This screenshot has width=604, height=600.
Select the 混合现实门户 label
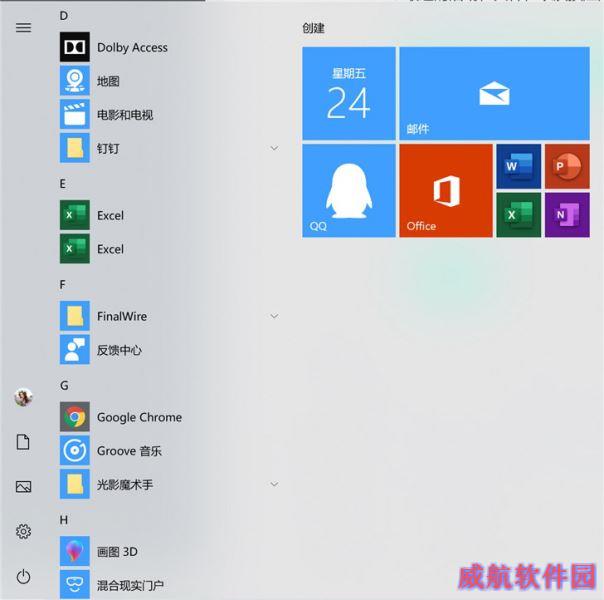click(x=130, y=585)
